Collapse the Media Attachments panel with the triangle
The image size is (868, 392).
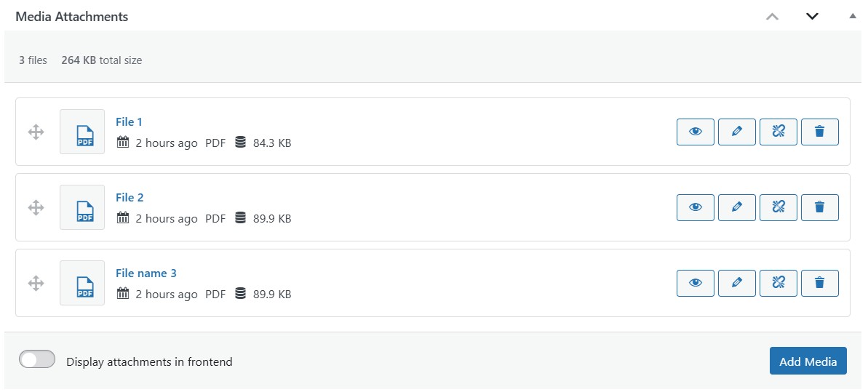point(853,16)
